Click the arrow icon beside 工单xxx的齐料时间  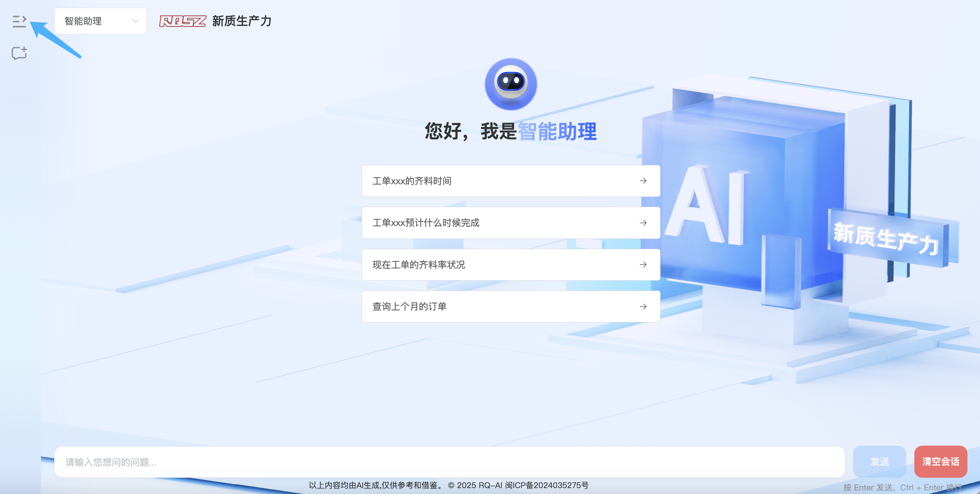[643, 181]
